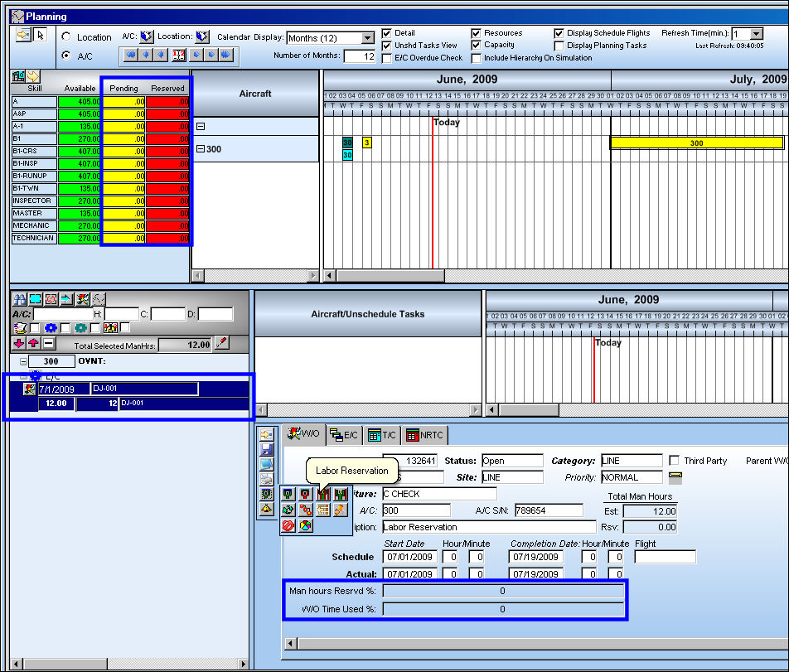Screen dimensions: 789x672
Task: Open the Calendar Display dropdown
Action: [x=368, y=38]
